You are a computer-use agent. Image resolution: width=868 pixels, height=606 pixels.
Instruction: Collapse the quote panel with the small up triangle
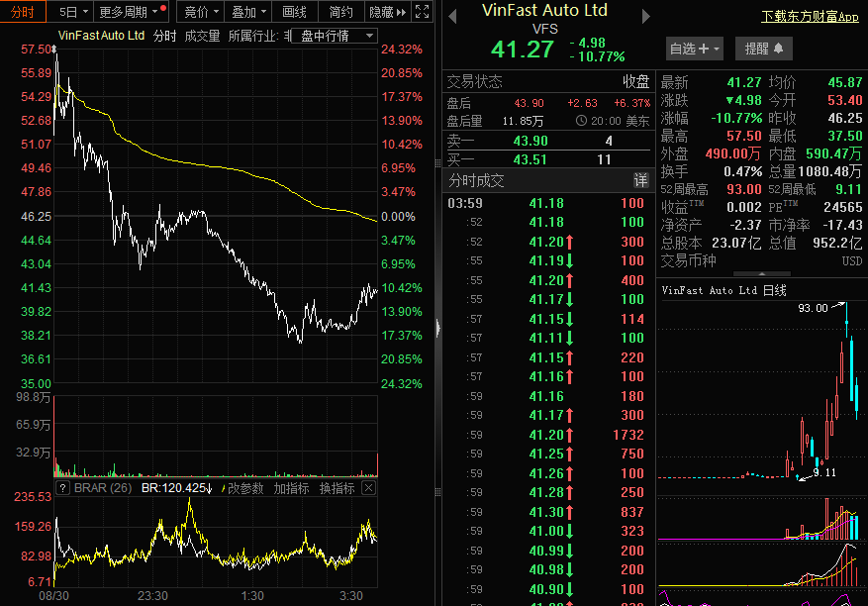762,273
